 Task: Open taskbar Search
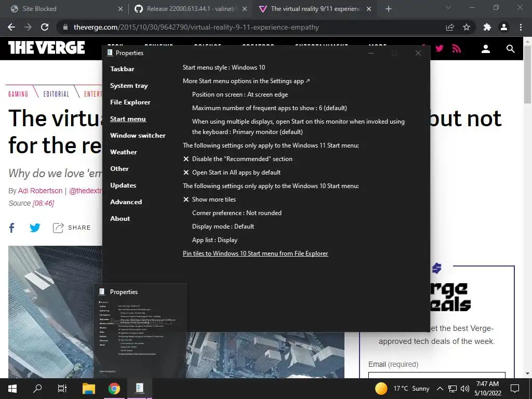[37, 389]
